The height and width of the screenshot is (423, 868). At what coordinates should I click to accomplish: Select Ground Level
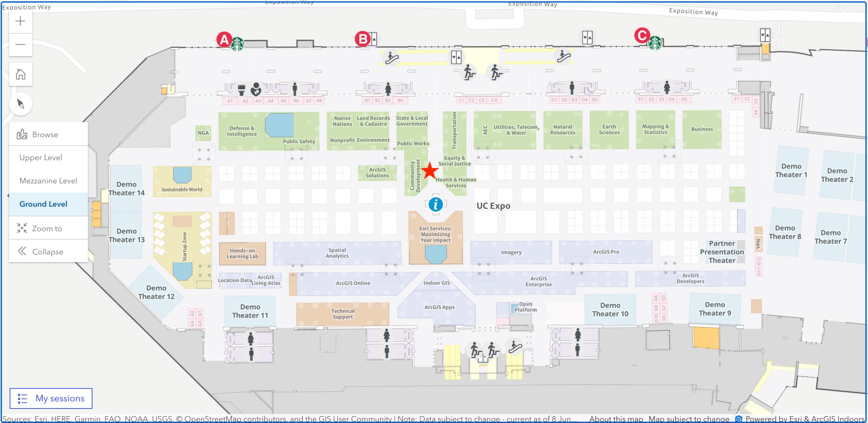click(x=43, y=204)
